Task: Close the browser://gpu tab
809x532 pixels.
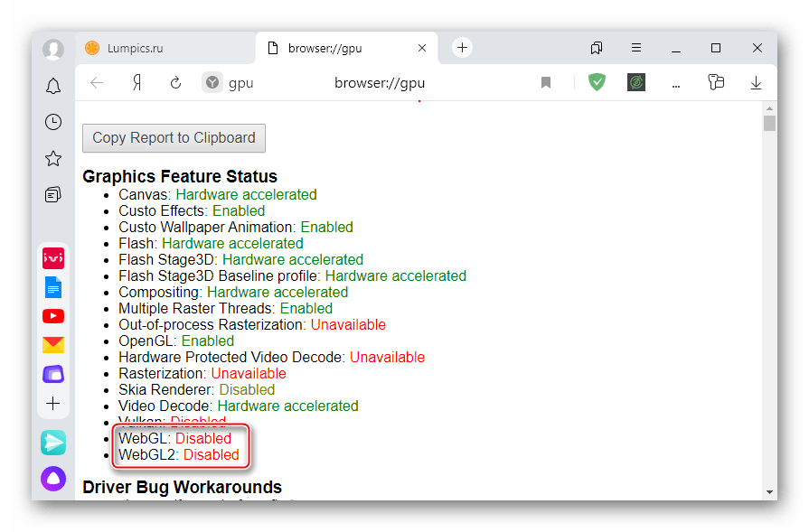Action: tap(422, 48)
